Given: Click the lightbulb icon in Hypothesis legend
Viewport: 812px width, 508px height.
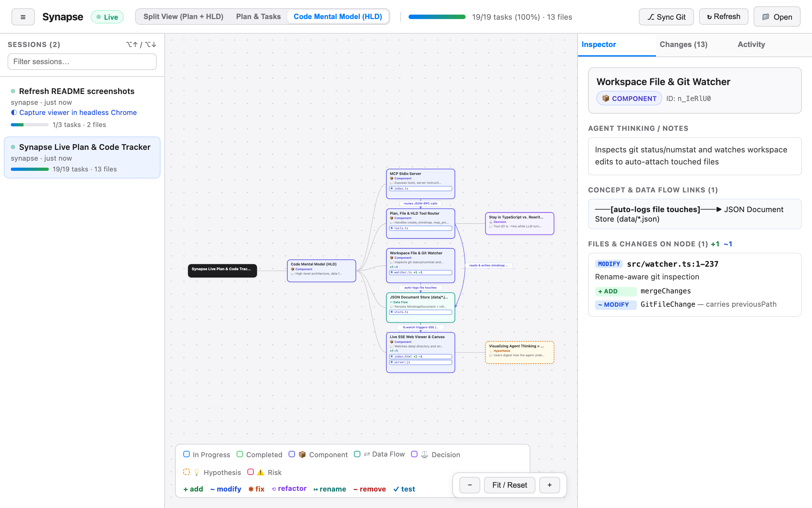Looking at the screenshot, I should click(x=197, y=472).
